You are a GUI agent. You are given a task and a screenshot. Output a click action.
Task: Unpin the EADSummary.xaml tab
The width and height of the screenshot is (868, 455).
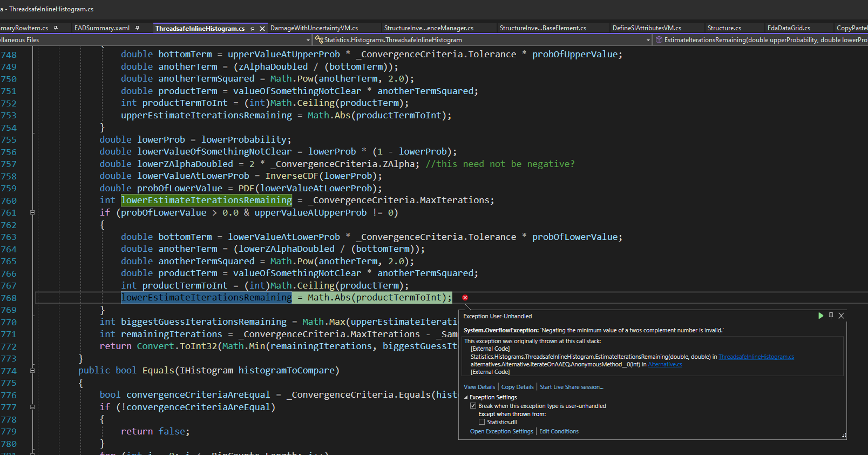pyautogui.click(x=138, y=28)
